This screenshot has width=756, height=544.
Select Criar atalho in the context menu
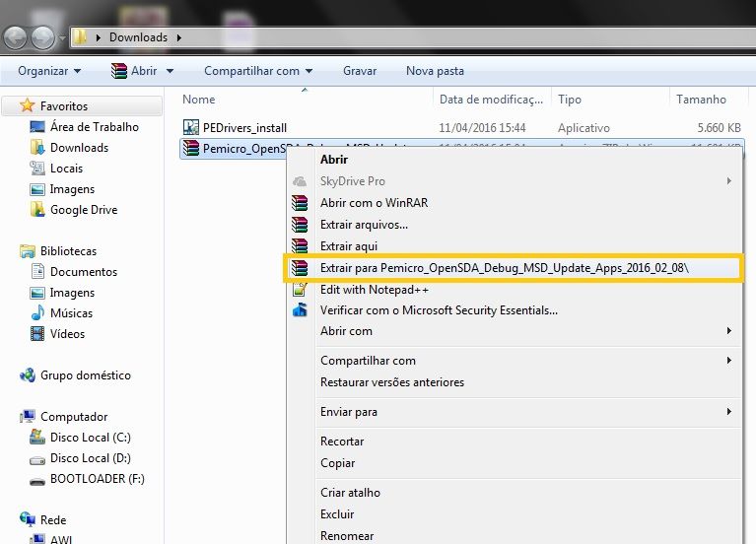pos(514,493)
